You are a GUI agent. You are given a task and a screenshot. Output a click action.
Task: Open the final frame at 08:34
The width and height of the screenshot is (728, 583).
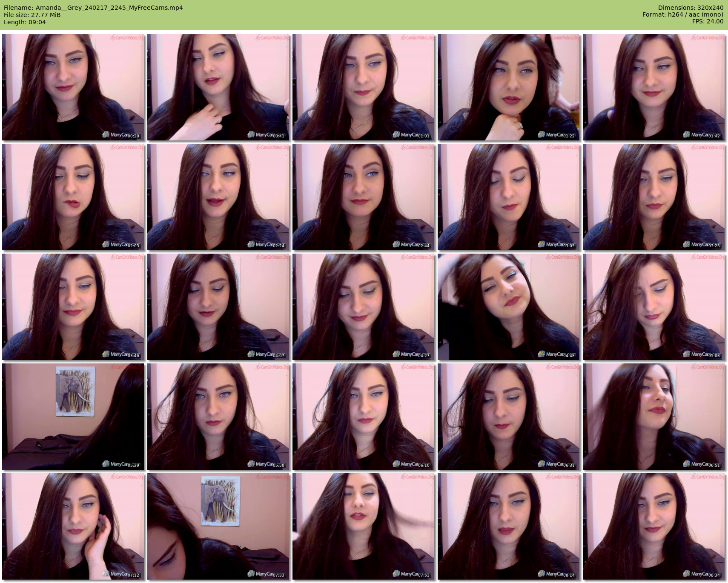point(654,526)
